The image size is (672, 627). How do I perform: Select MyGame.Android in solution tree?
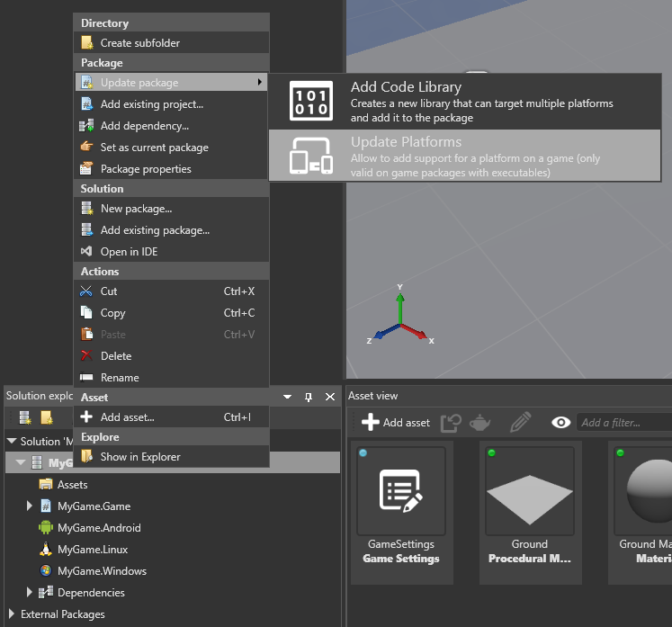click(99, 528)
